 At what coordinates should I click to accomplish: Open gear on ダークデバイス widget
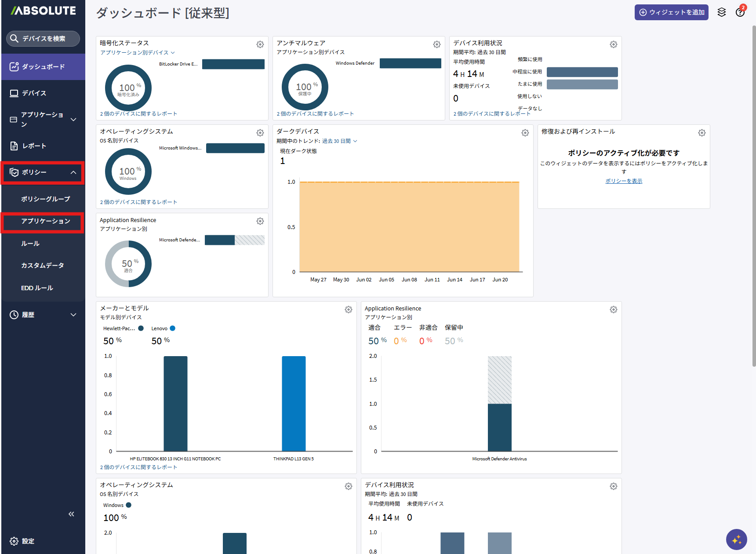[x=525, y=133]
